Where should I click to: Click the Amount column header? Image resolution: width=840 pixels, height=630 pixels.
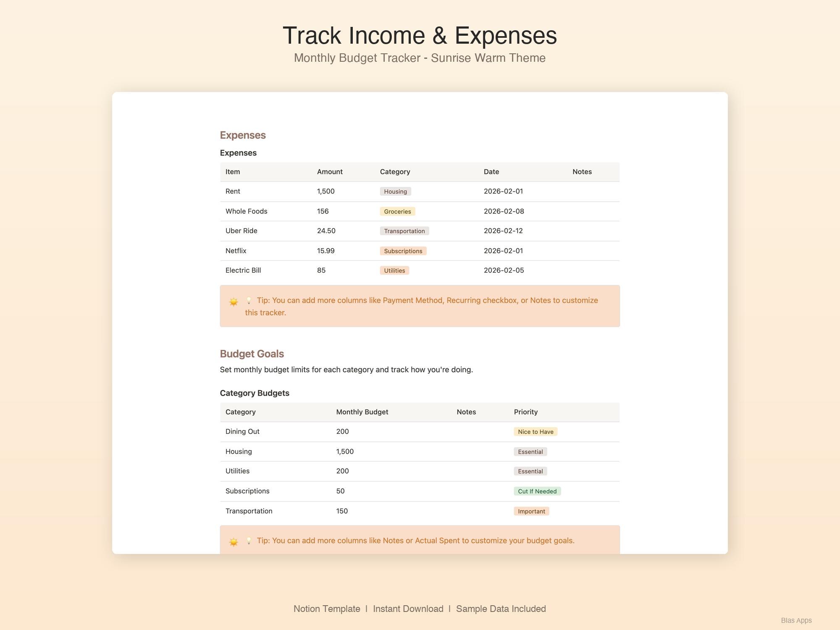[330, 172]
